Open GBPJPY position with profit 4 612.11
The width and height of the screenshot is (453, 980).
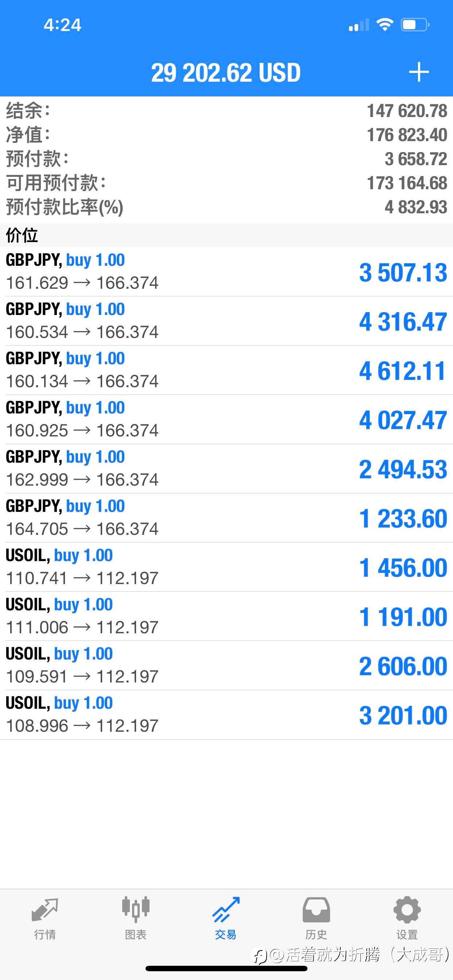[x=226, y=370]
